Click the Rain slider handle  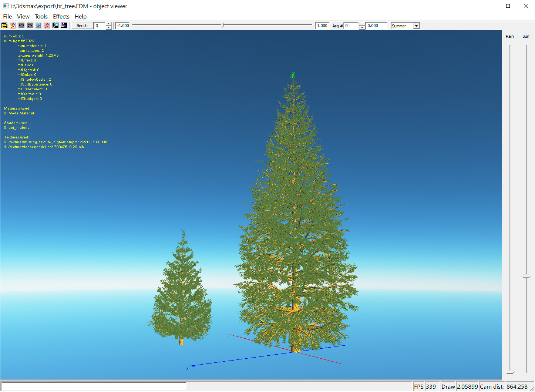[x=511, y=372]
